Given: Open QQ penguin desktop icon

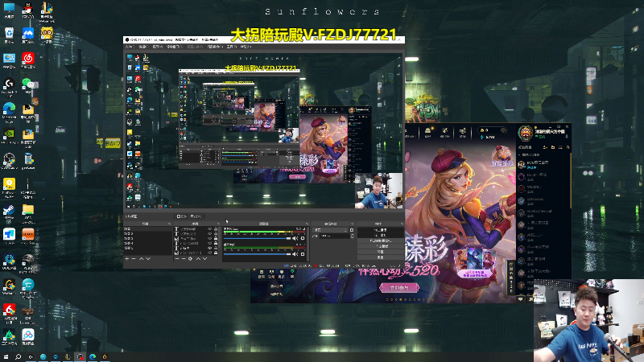Looking at the screenshot, I should click(28, 10).
